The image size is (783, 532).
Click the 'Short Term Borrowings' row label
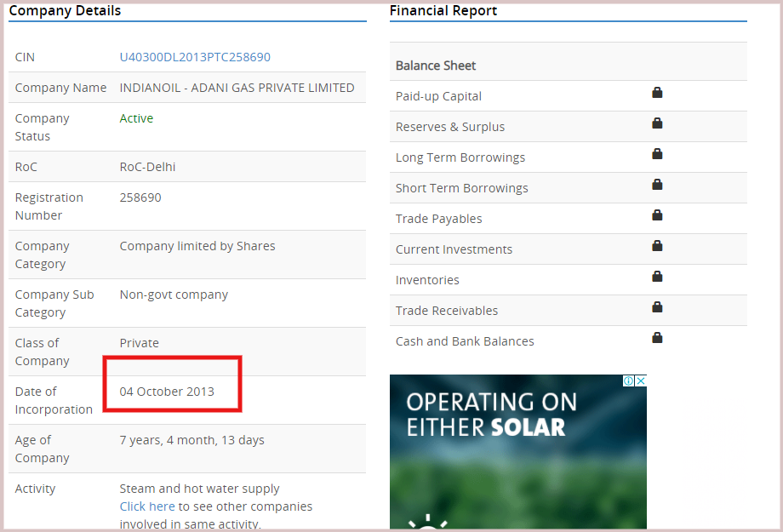click(x=462, y=188)
